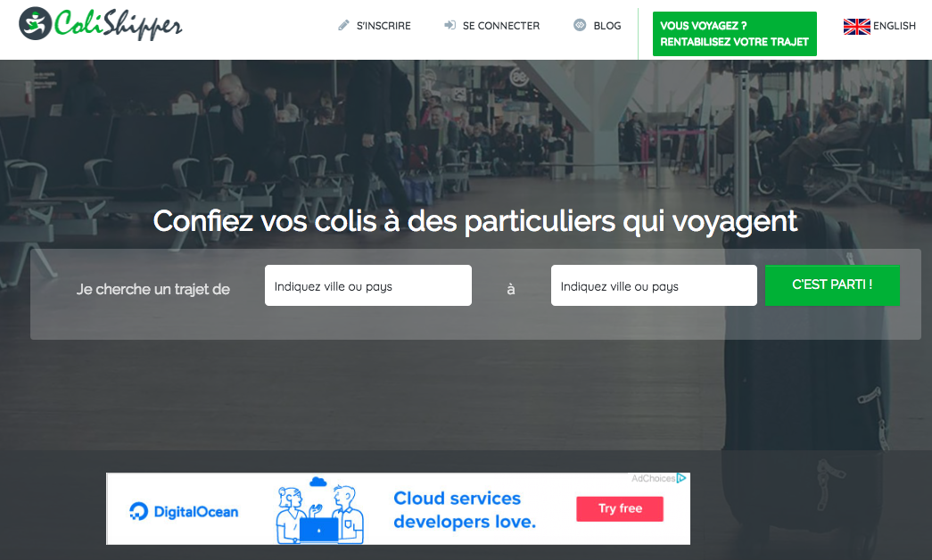Focus the departure city or country field
The height and width of the screenshot is (560, 932).
point(367,286)
